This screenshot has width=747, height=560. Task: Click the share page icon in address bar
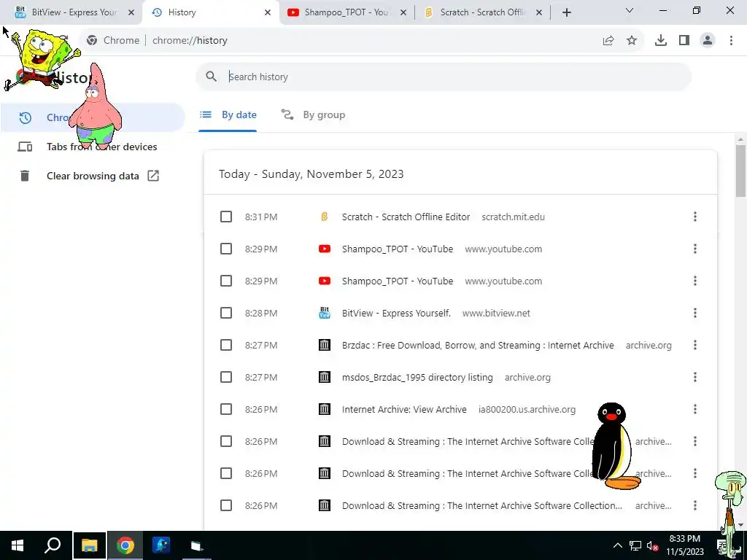[x=608, y=41]
